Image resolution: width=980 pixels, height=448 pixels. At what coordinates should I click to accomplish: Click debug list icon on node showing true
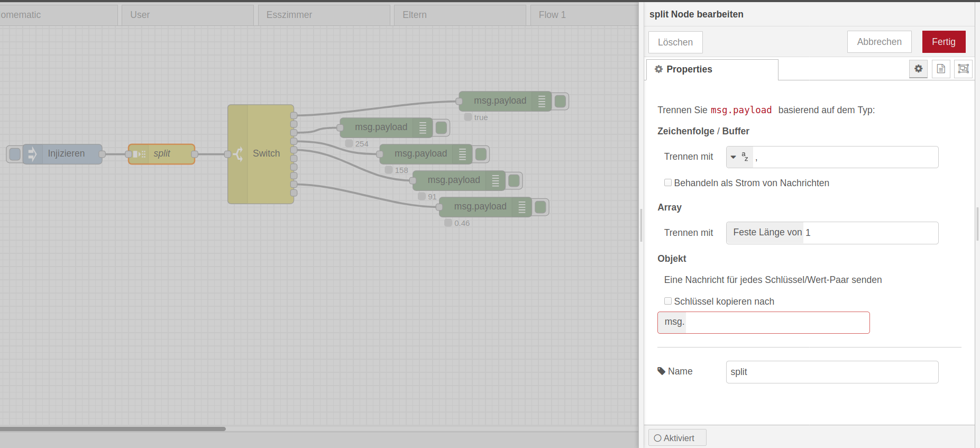point(542,101)
